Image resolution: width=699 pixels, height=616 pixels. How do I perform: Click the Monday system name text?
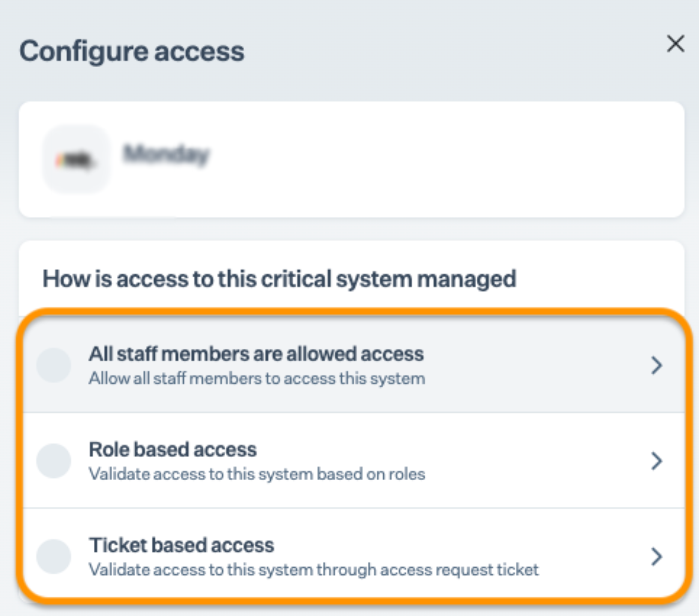coord(166,154)
